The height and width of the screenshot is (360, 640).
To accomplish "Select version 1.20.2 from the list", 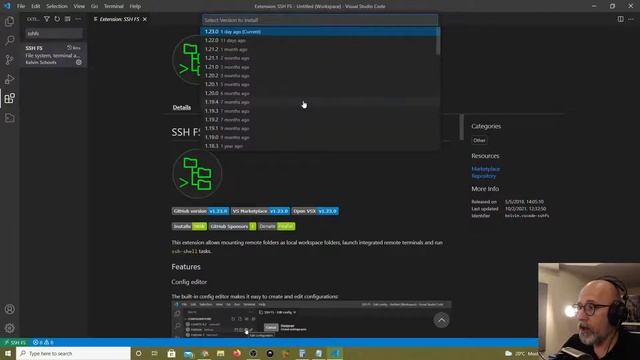I will pyautogui.click(x=320, y=76).
